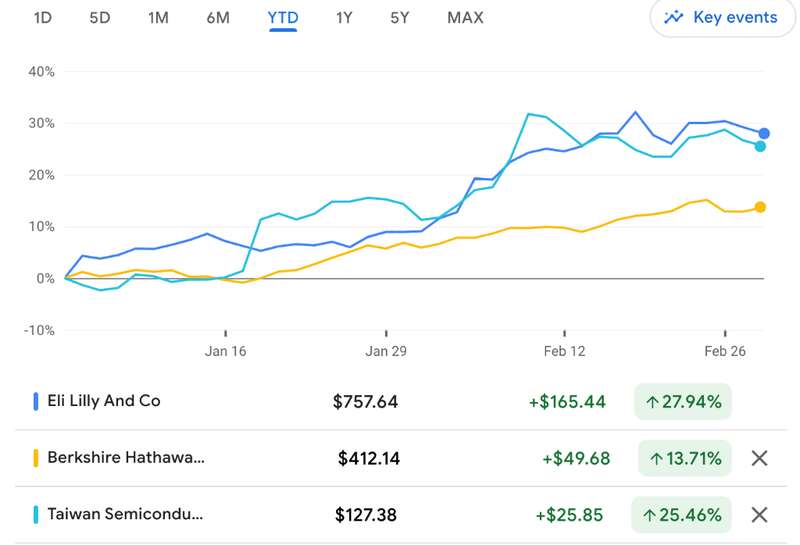Open Berkshire Hathaway stock name link
This screenshot has height=545, width=800.
125,458
